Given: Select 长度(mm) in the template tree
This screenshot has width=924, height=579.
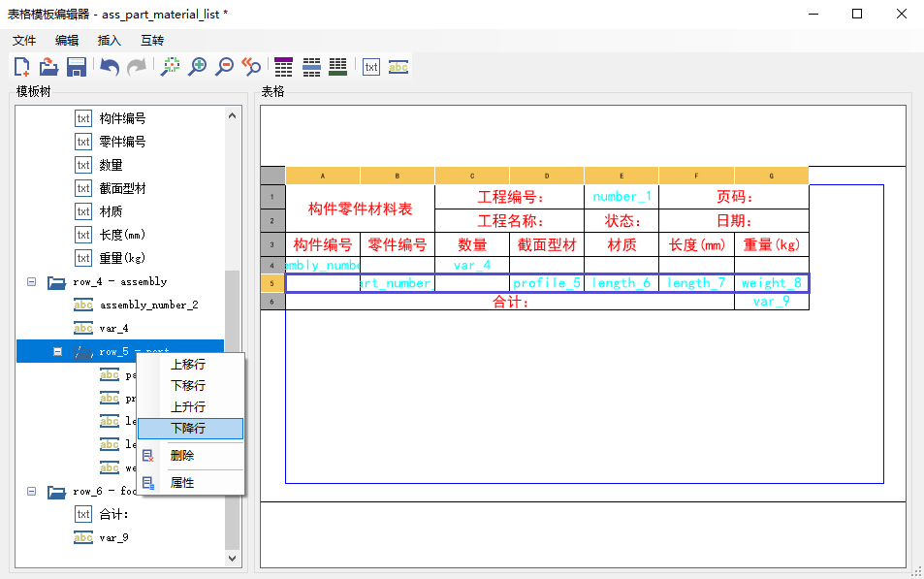Looking at the screenshot, I should (x=122, y=235).
